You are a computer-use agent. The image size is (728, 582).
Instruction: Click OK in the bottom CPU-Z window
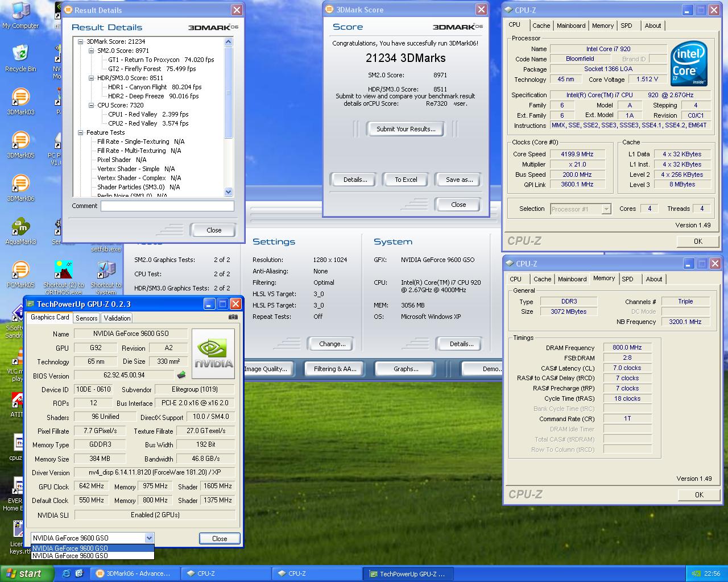coord(699,495)
